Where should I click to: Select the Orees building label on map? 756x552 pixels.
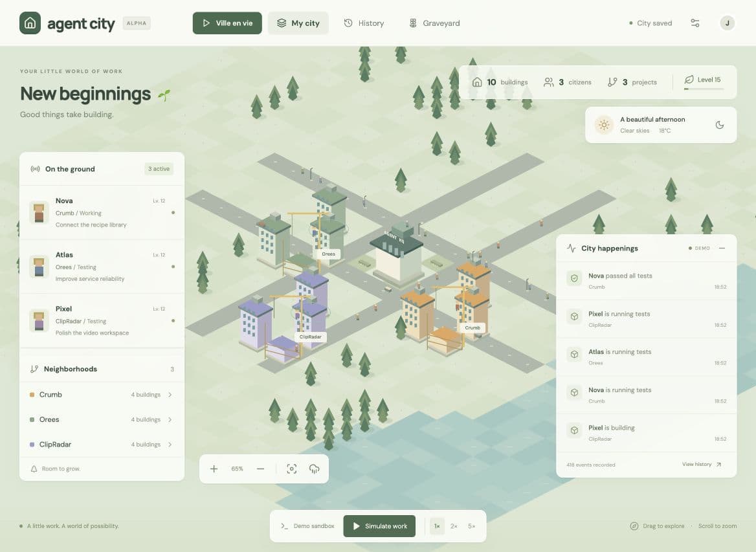328,254
